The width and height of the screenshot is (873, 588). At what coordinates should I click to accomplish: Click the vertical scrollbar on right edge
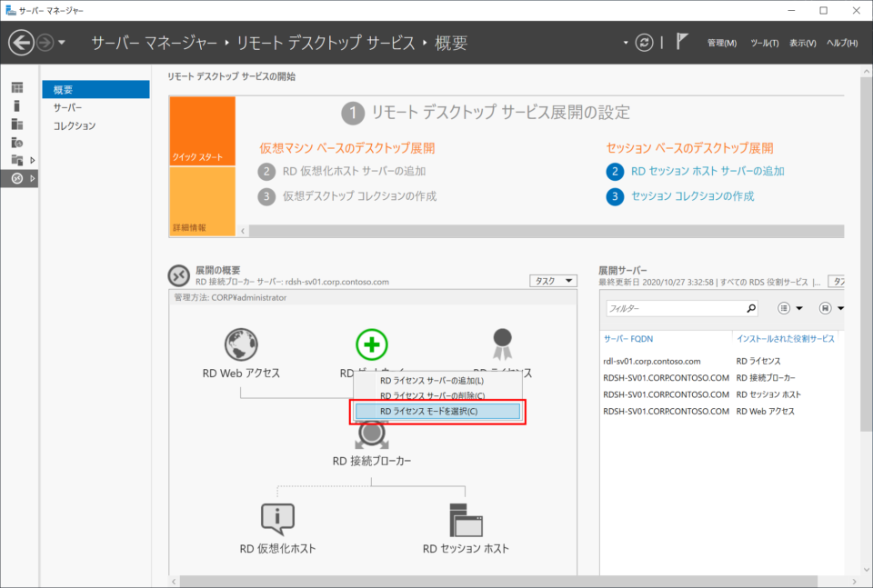tap(867, 254)
